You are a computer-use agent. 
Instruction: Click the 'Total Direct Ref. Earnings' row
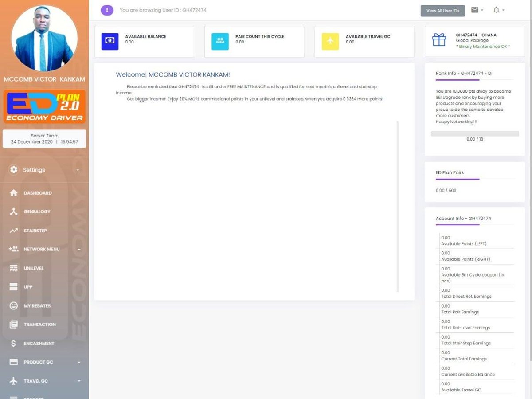[477, 293]
